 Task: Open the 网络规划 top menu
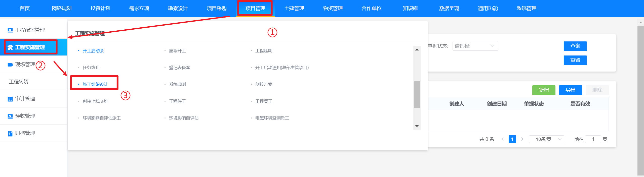pos(62,8)
